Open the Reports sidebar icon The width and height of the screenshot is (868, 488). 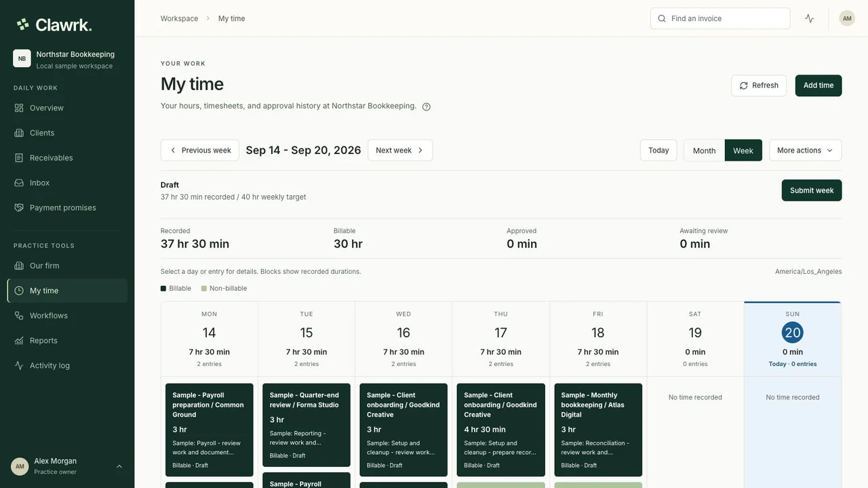pos(19,340)
